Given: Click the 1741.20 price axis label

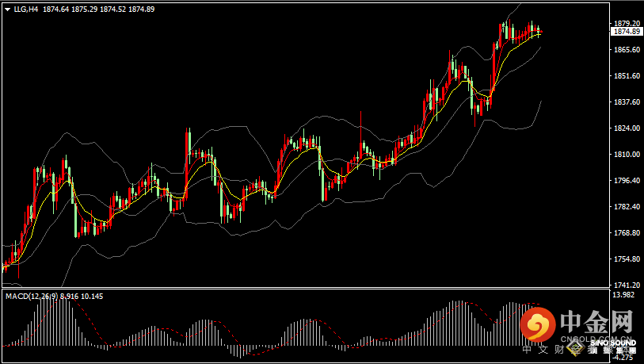Looking at the screenshot, I should pos(627,285).
